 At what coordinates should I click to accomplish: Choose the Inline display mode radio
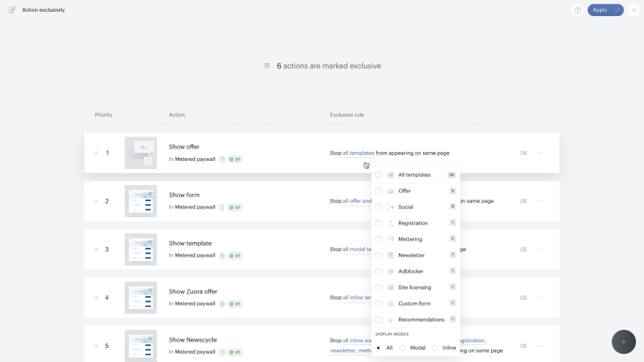tap(435, 347)
